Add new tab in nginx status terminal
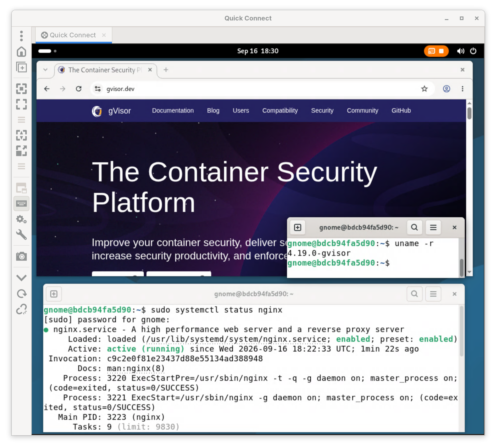 click(x=54, y=294)
